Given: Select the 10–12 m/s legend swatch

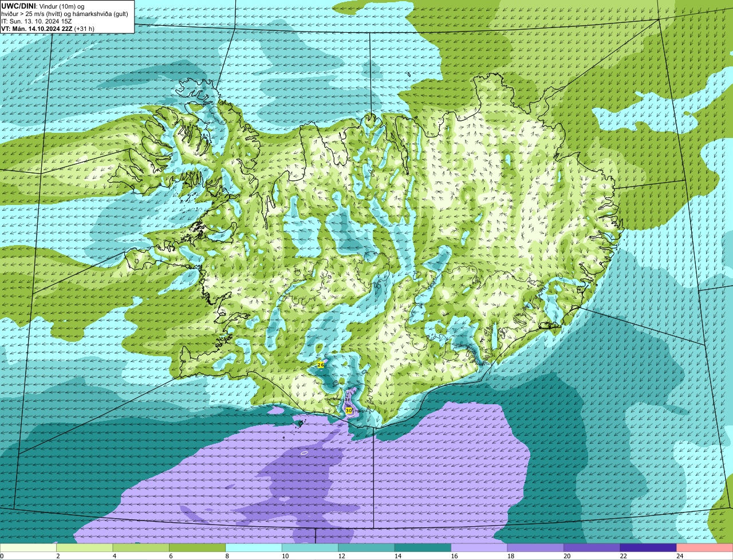Looking at the screenshot, I should coord(310,548).
